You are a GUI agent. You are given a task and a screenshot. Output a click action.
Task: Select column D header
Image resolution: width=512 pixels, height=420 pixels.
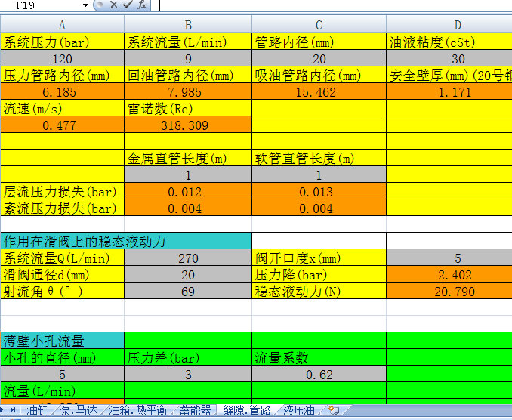(449, 25)
